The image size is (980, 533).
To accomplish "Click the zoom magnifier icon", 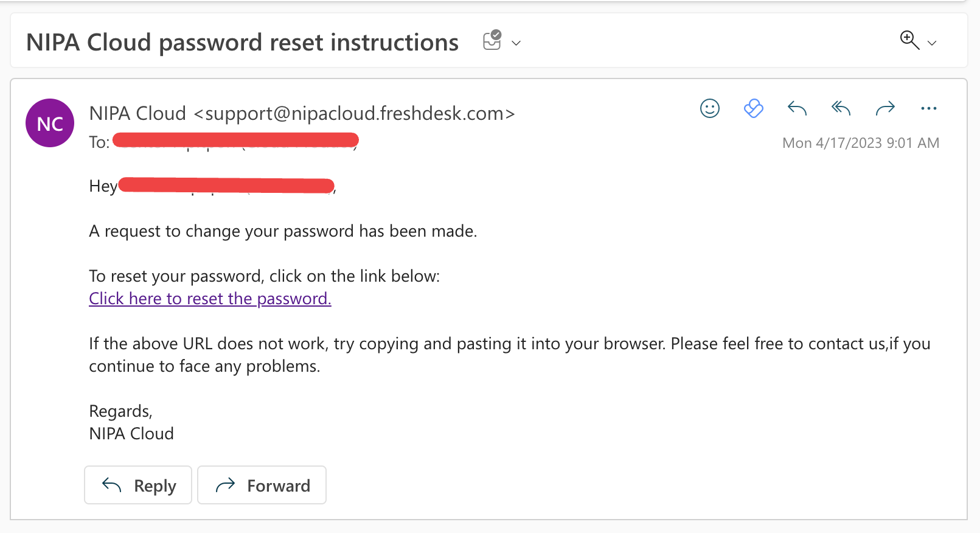I will point(909,40).
